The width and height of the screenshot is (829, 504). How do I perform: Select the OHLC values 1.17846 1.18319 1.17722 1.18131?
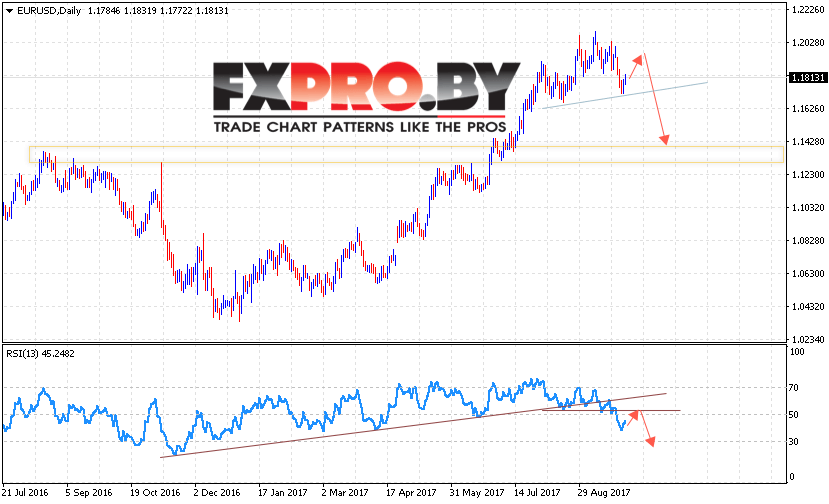(x=158, y=11)
